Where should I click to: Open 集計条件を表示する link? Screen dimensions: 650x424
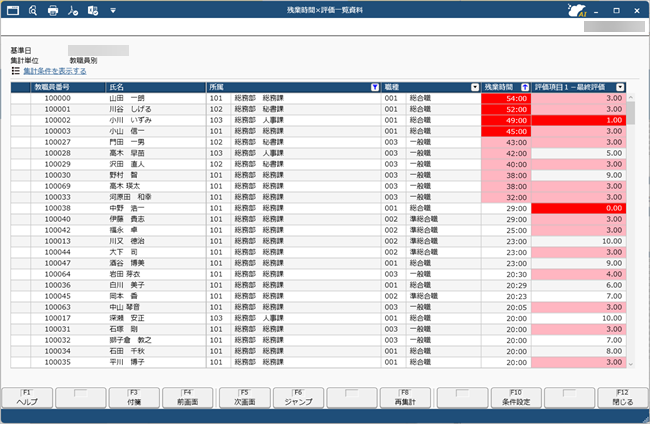55,71
